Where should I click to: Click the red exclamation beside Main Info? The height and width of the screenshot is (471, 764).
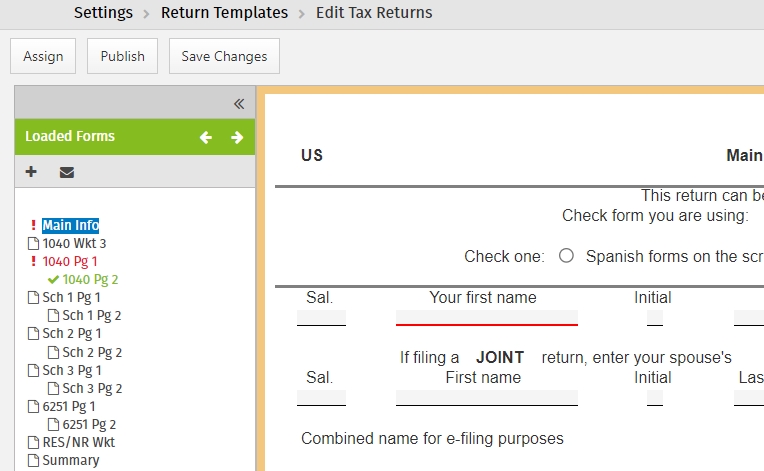point(33,225)
